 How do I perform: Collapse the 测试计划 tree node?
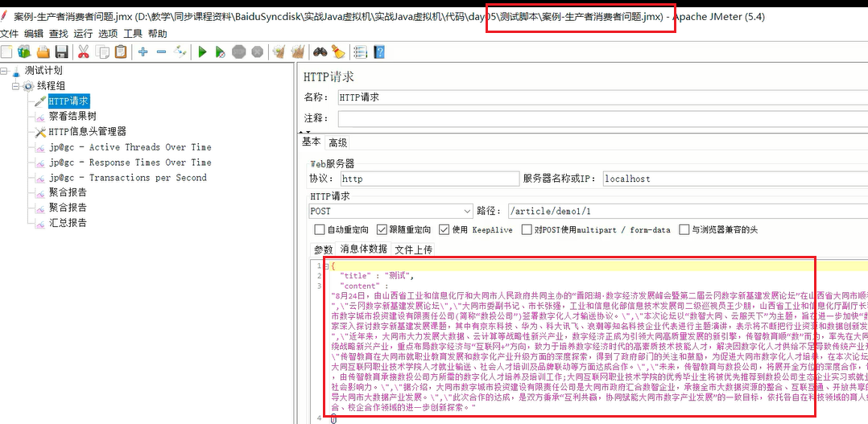5,71
